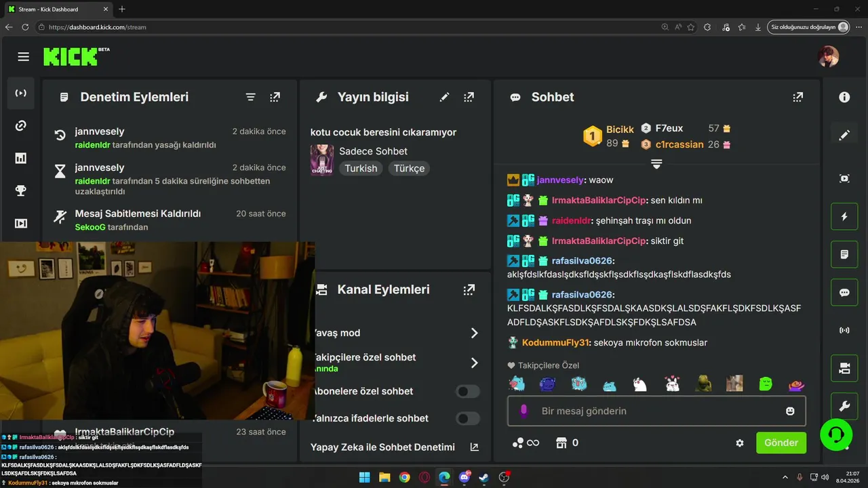The width and height of the screenshot is (868, 488).
Task: Click the camera button in right sidebar
Action: click(x=844, y=369)
